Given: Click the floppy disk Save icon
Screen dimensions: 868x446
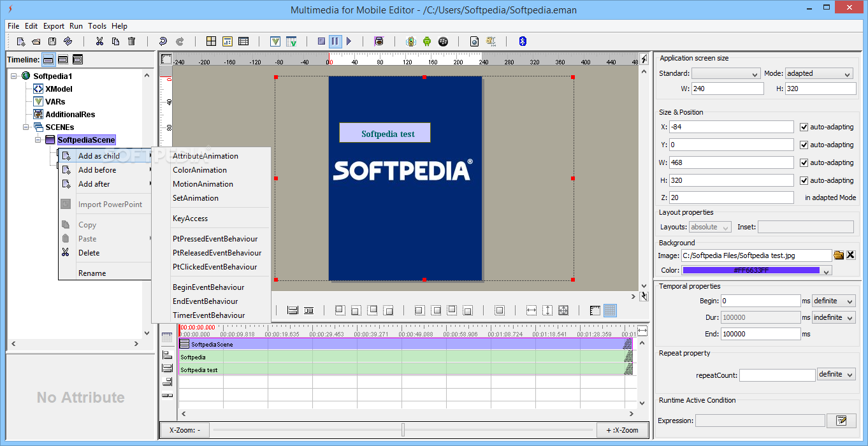Looking at the screenshot, I should point(52,41).
